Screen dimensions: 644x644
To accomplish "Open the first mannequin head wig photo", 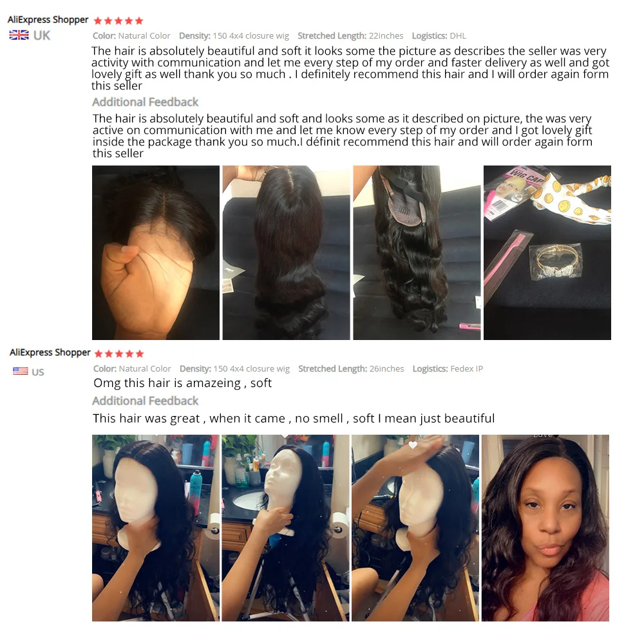I will point(156,528).
